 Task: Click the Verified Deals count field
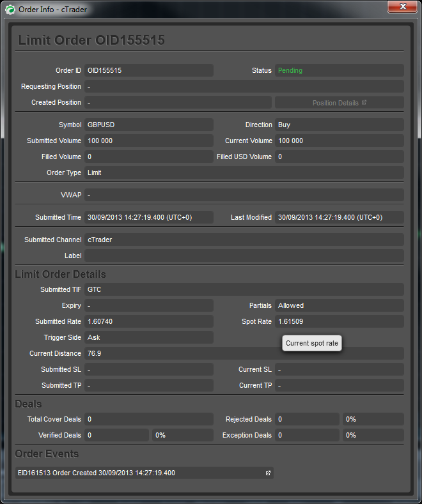(x=117, y=435)
